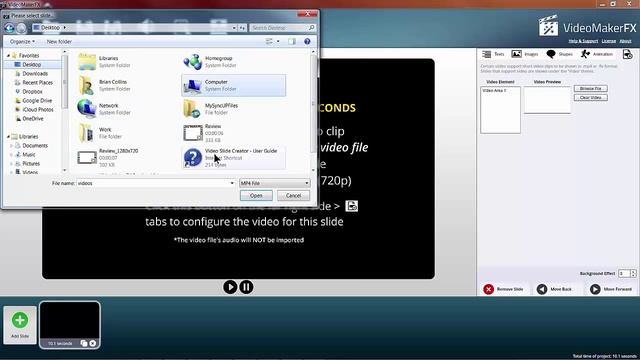Select Google Drive in Favorites
The width and height of the screenshot is (640, 360).
point(37,100)
